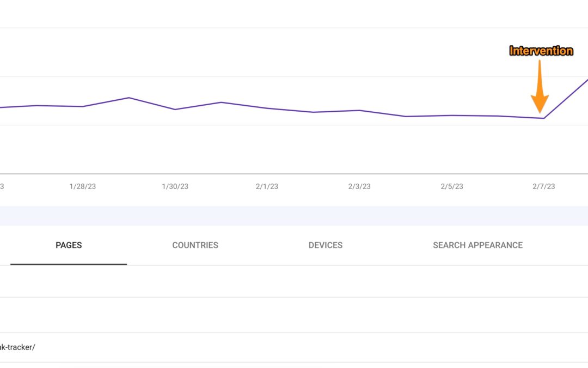Image resolution: width=588 pixels, height=368 pixels.
Task: Select the 2/3/23 axis label
Action: (x=359, y=186)
